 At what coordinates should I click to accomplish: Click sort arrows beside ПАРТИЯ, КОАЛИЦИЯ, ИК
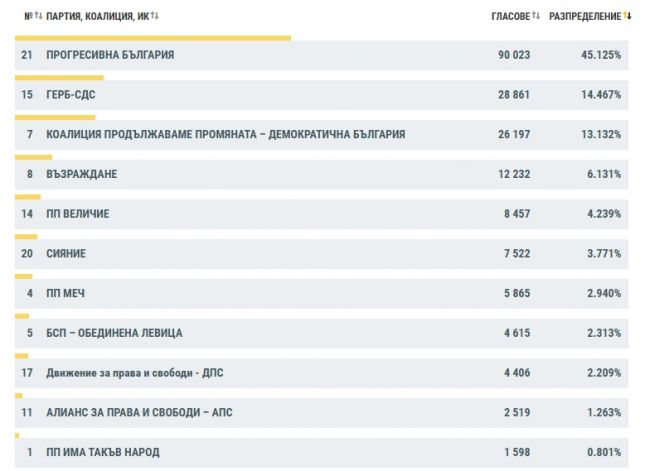155,16
